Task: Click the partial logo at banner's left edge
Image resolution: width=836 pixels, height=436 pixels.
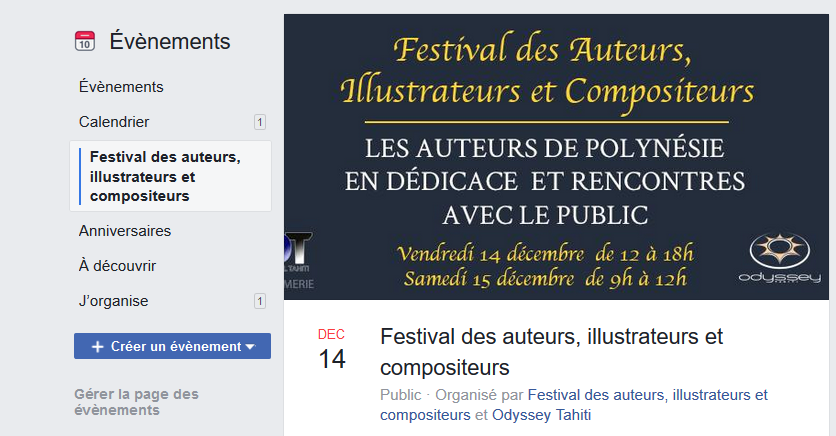Action: point(299,262)
